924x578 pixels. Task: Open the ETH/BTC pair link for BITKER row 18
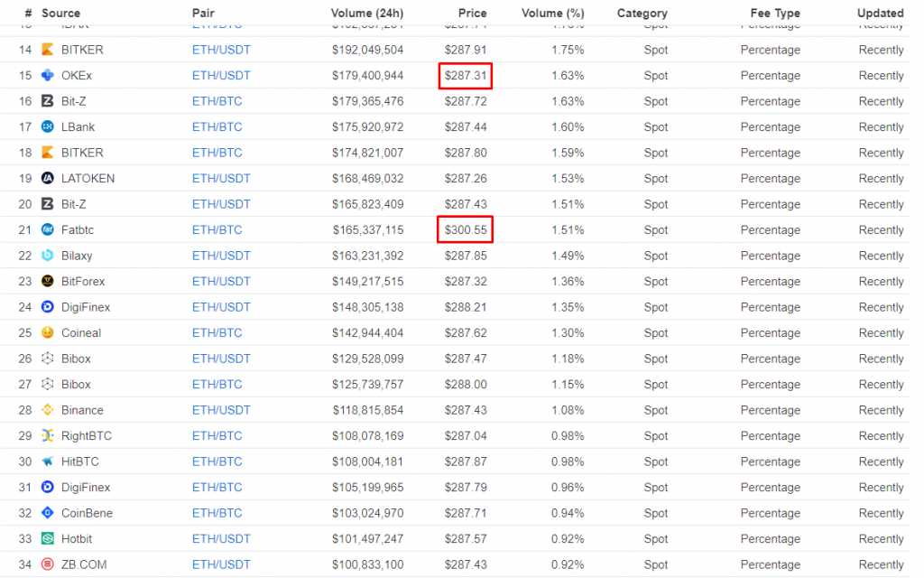(217, 153)
